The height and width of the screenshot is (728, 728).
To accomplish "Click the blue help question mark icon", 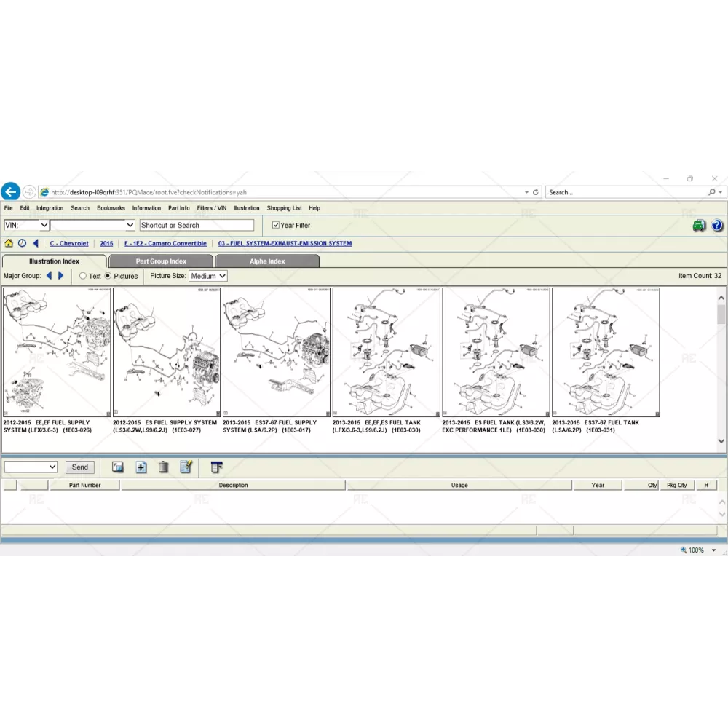I will tap(717, 226).
